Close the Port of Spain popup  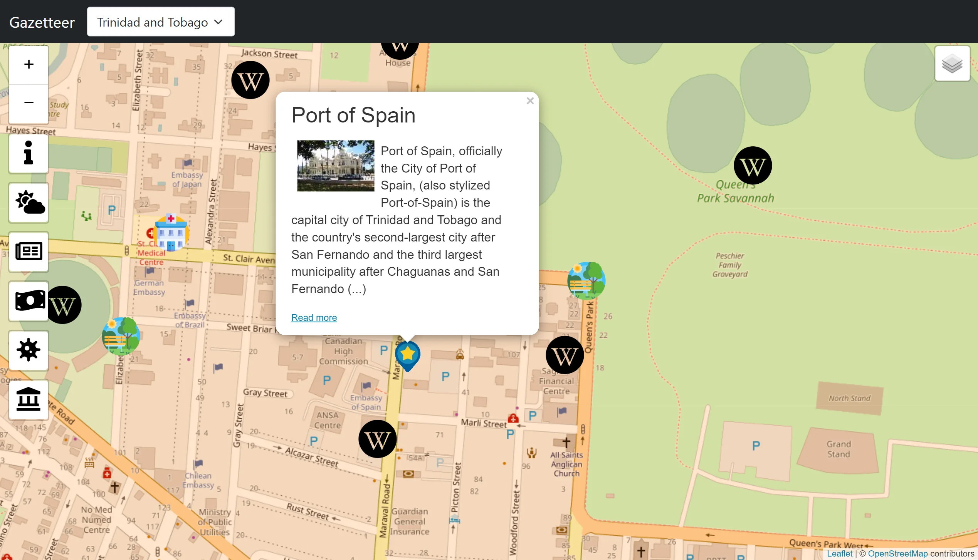[x=530, y=101]
